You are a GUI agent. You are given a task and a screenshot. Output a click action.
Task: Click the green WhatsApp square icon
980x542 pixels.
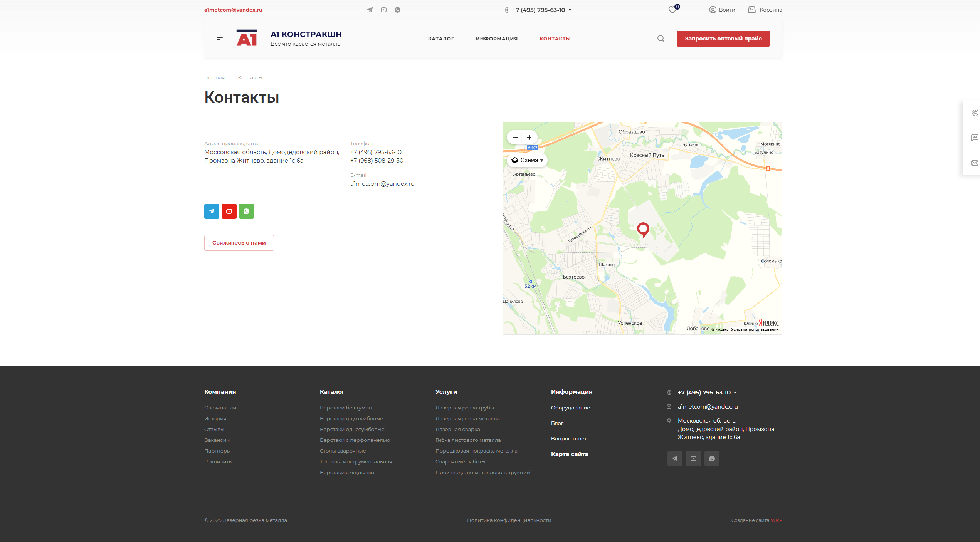click(246, 211)
